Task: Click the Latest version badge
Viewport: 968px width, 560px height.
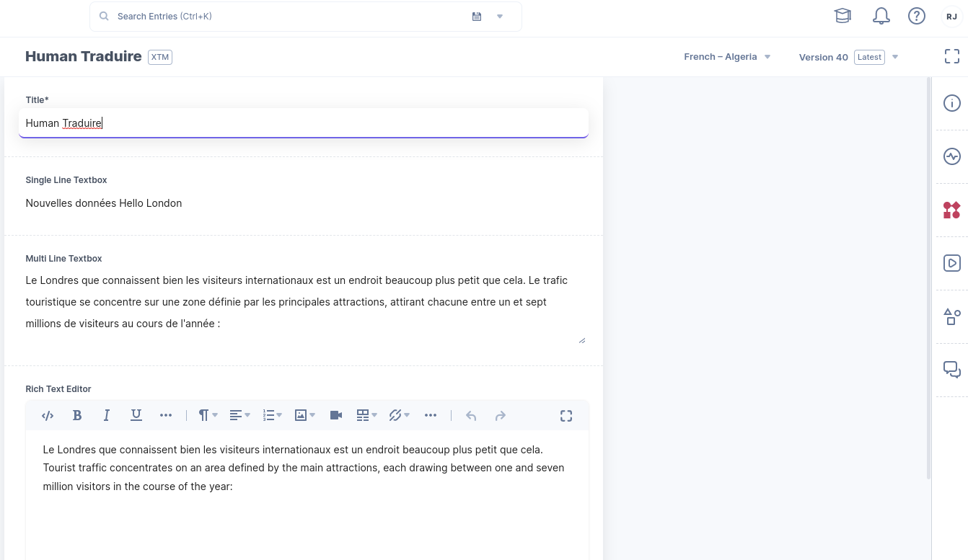Action: tap(869, 57)
